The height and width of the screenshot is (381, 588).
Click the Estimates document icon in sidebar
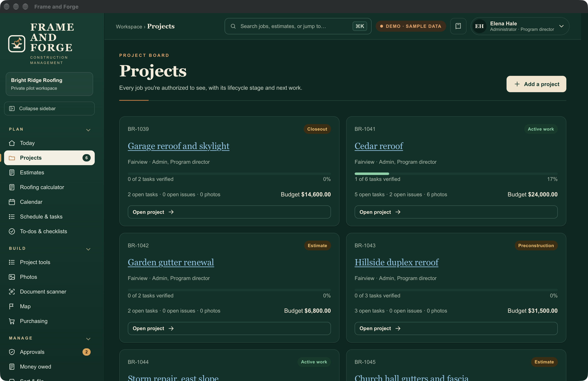(12, 173)
